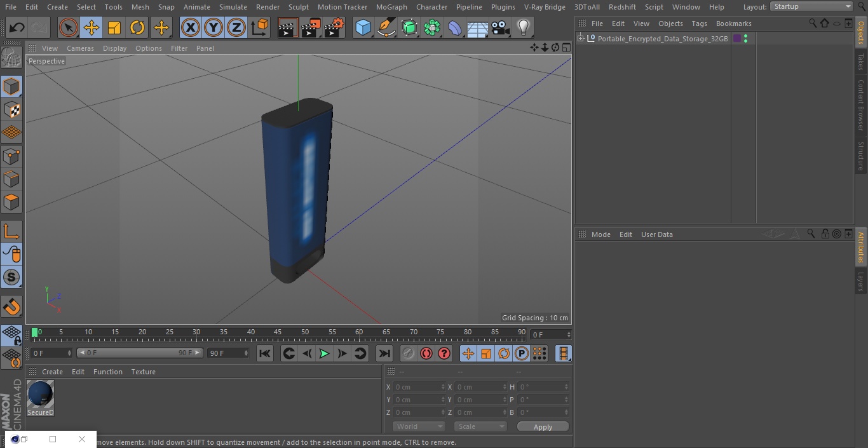Image resolution: width=868 pixels, height=448 pixels.
Task: Activate the Scale tool
Action: 114,27
